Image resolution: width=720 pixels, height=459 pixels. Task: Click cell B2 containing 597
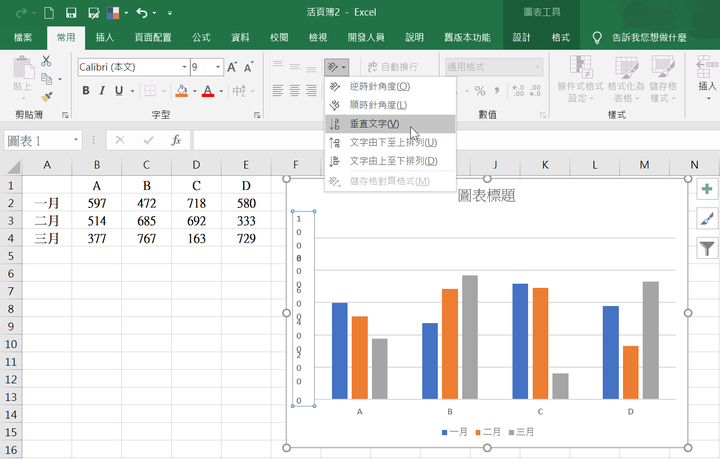[97, 203]
